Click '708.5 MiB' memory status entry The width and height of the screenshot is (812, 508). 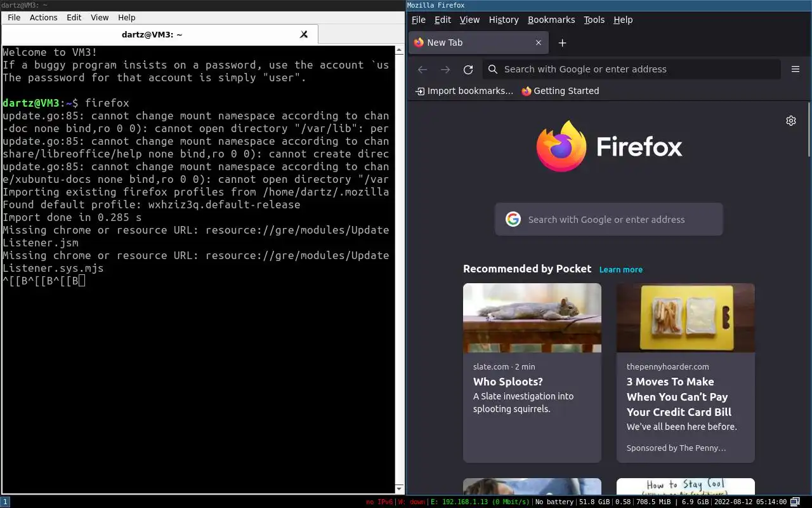(654, 502)
